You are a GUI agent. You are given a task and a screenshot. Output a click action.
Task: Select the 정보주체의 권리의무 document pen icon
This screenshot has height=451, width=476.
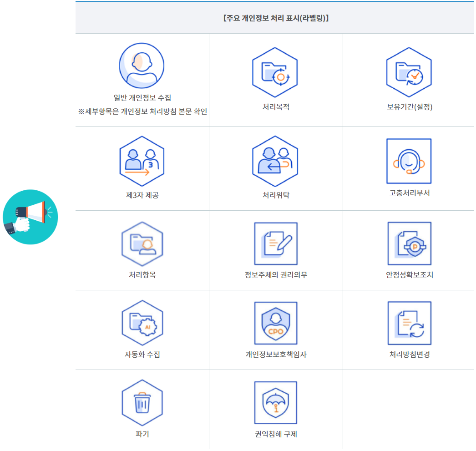tap(275, 244)
